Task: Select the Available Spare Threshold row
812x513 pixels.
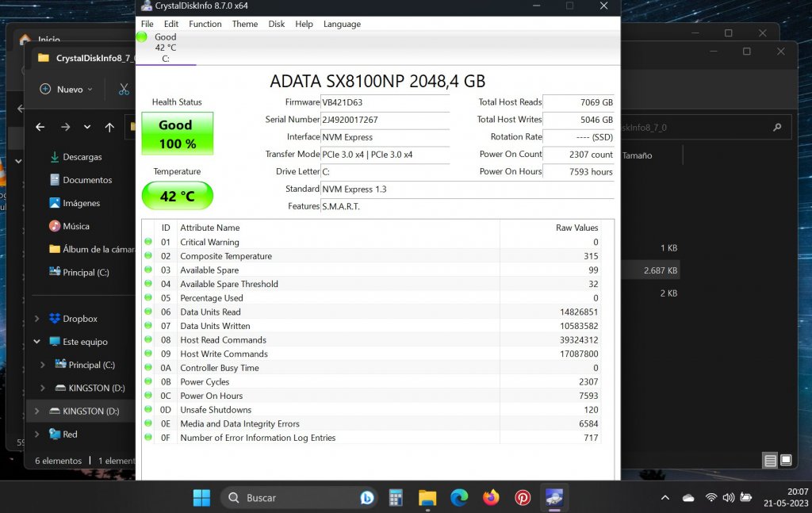Action: click(372, 284)
